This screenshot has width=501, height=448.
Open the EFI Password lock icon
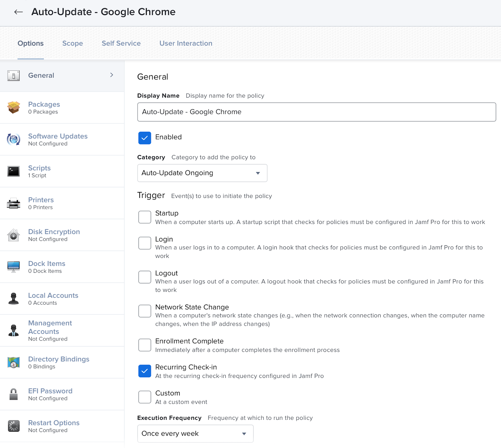13,394
